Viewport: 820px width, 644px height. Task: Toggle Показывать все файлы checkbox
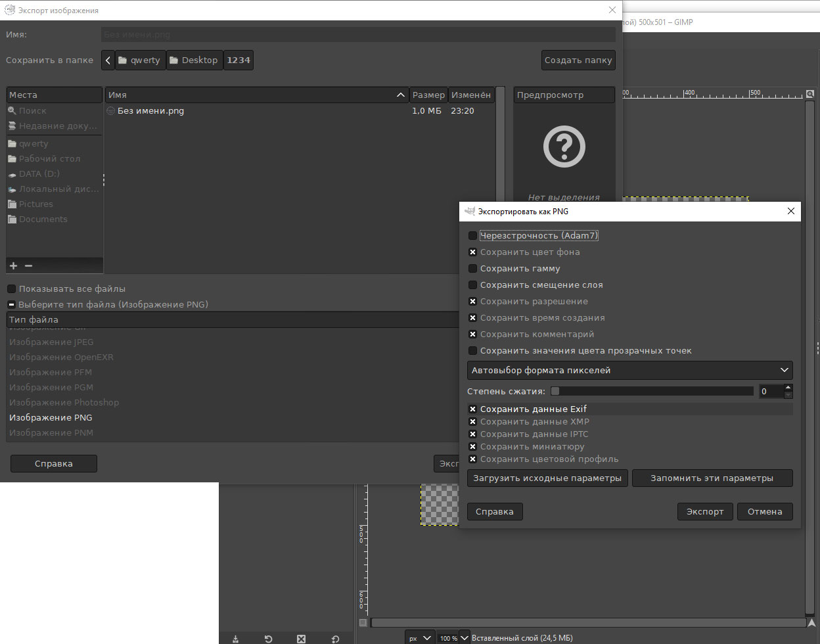(11, 289)
